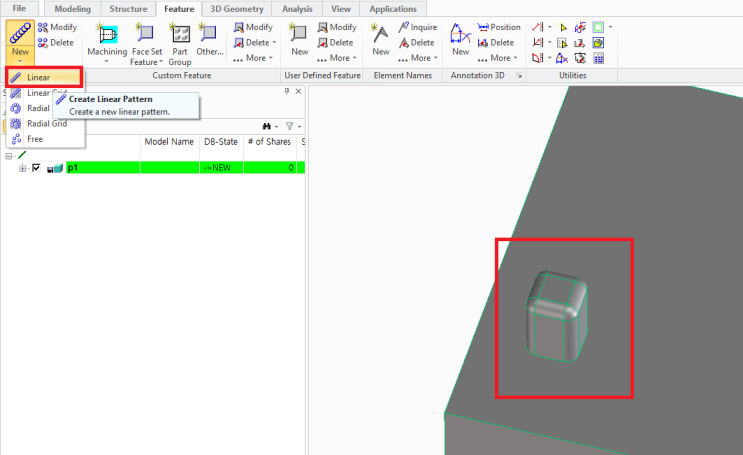Image resolution: width=743 pixels, height=455 pixels.
Task: Click the Model Name column header
Action: coord(169,141)
